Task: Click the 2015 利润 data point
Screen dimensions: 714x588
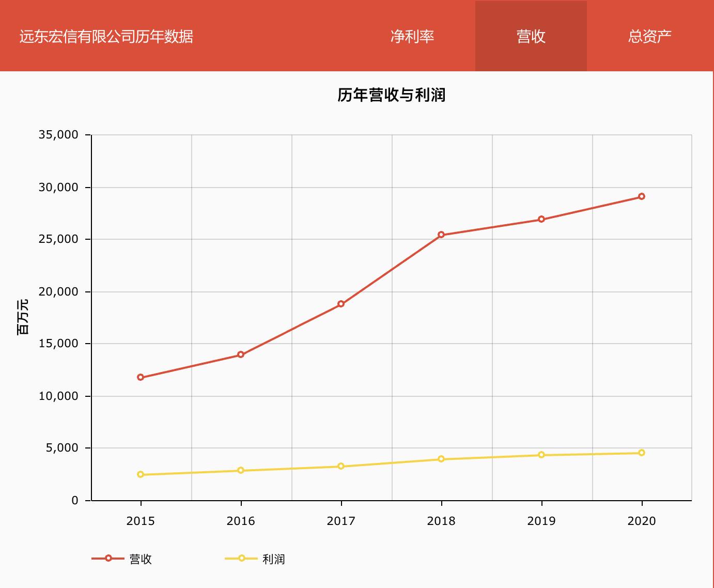Action: 141,474
